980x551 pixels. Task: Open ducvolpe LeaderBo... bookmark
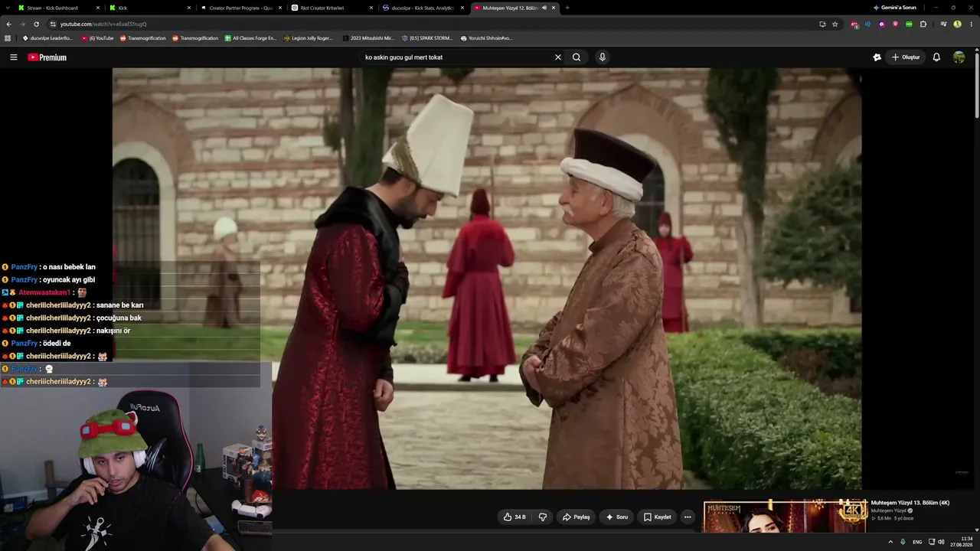[47, 37]
